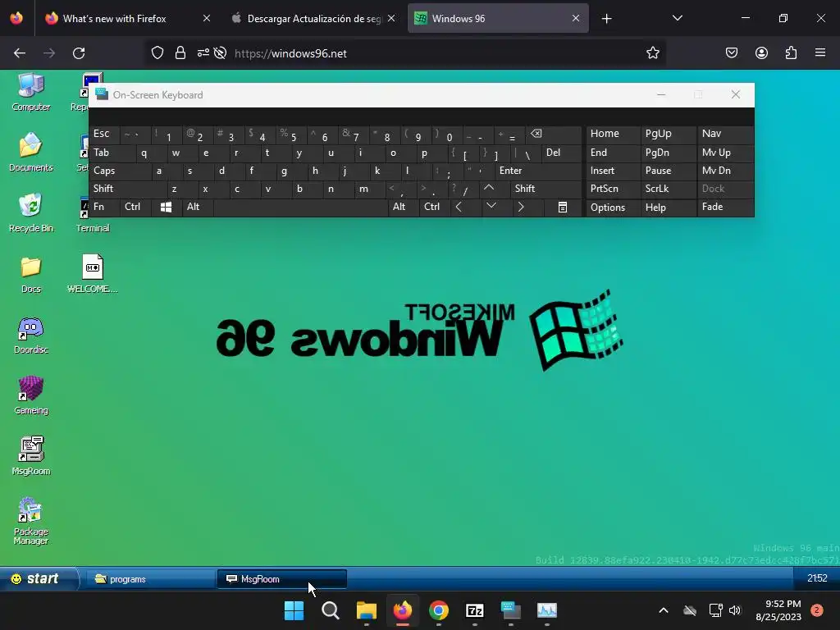Launch the Doordisc shortcut

pyautogui.click(x=31, y=335)
